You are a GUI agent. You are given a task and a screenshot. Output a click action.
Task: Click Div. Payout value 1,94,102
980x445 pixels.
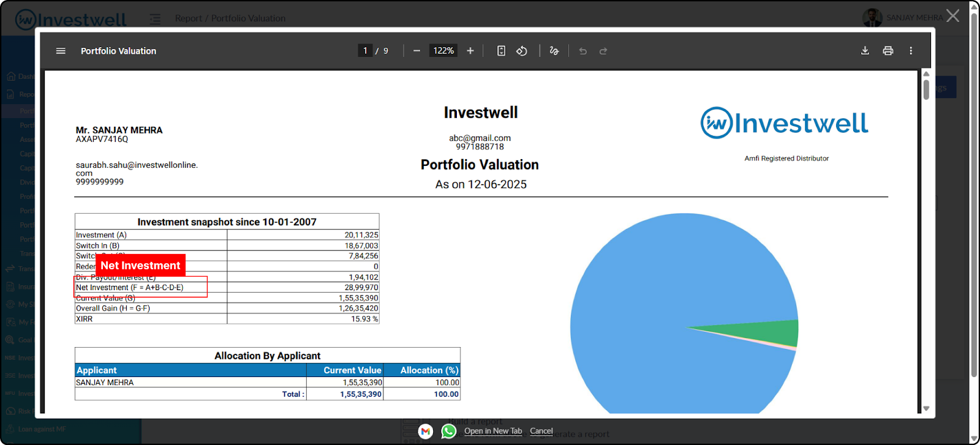click(x=364, y=277)
